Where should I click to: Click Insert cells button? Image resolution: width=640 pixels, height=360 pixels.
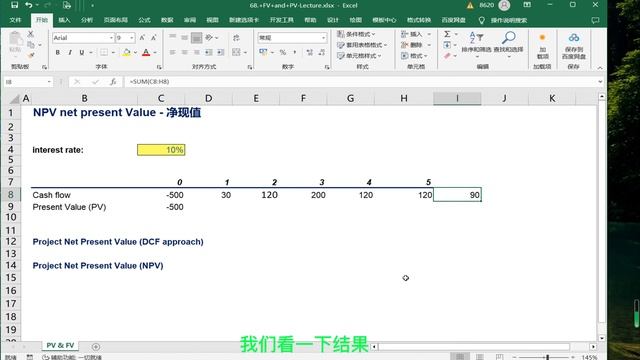[x=416, y=34]
